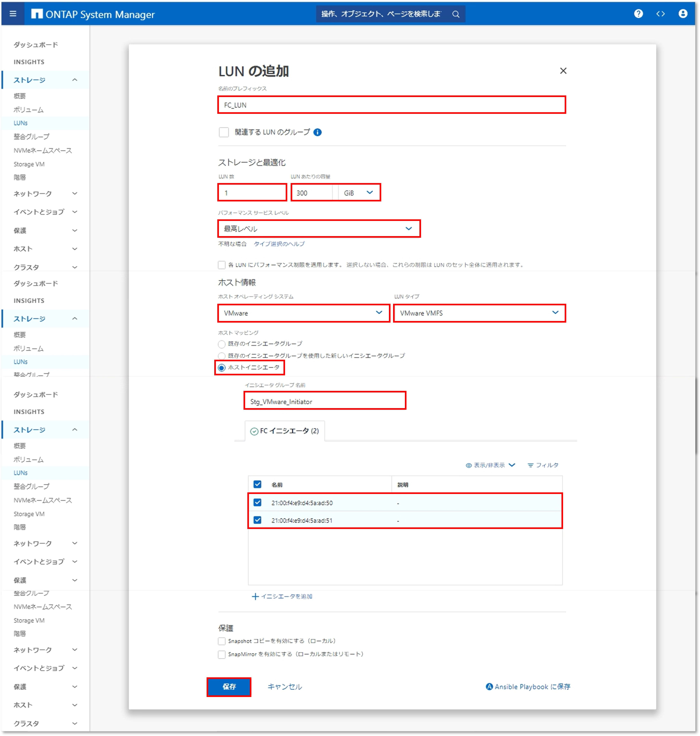
Task: Open the タイプ選択のヘルプ link
Action: pyautogui.click(x=279, y=244)
